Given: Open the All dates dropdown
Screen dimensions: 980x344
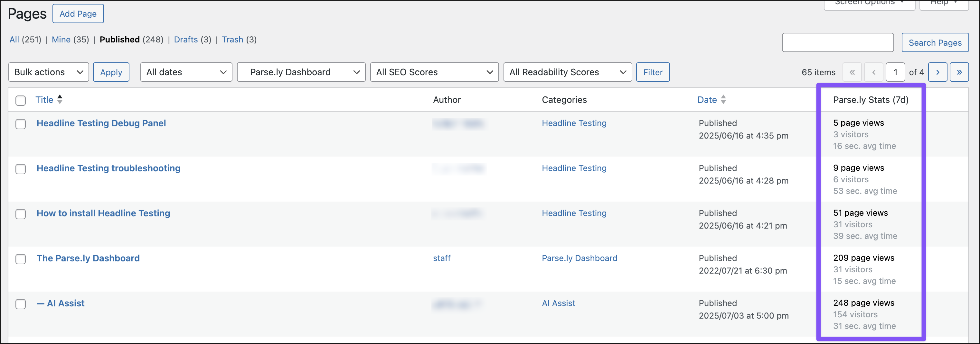Looking at the screenshot, I should pyautogui.click(x=186, y=72).
